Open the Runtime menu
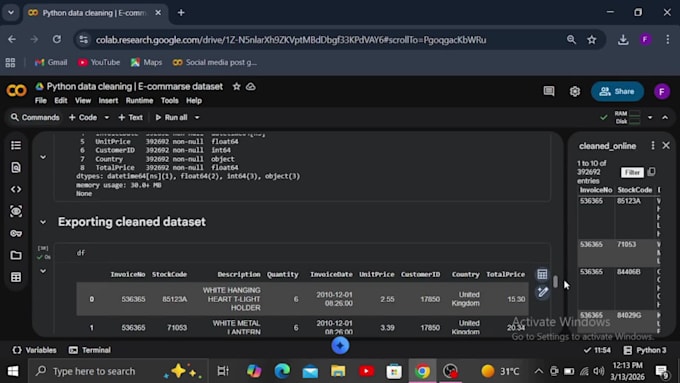 tap(139, 101)
